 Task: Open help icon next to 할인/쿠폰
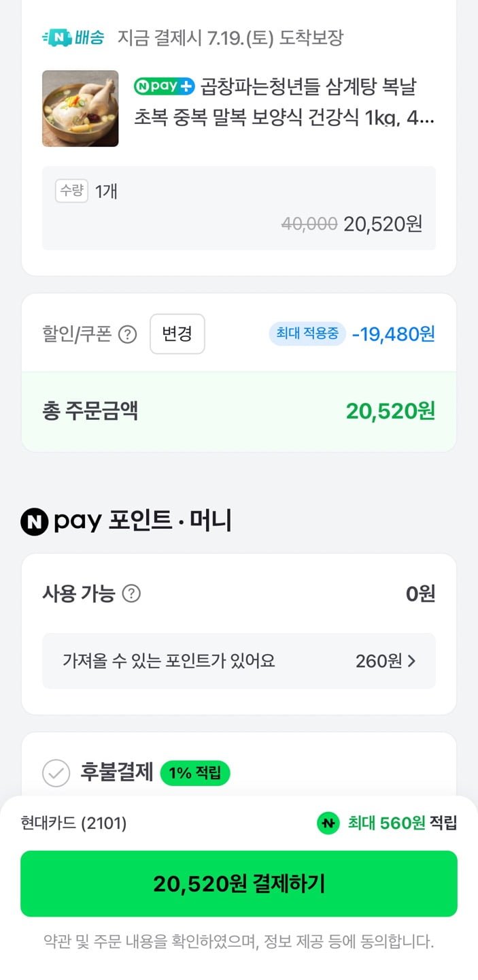[x=128, y=335]
